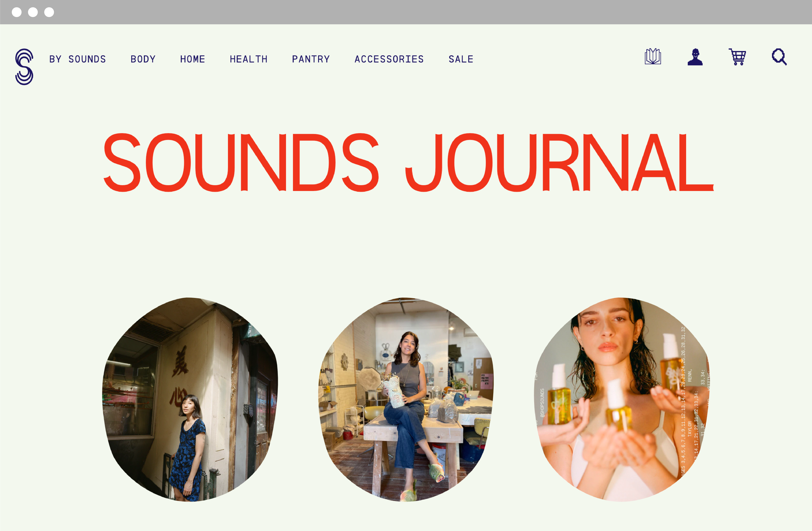Open the ACCESSORIES category

tap(389, 59)
